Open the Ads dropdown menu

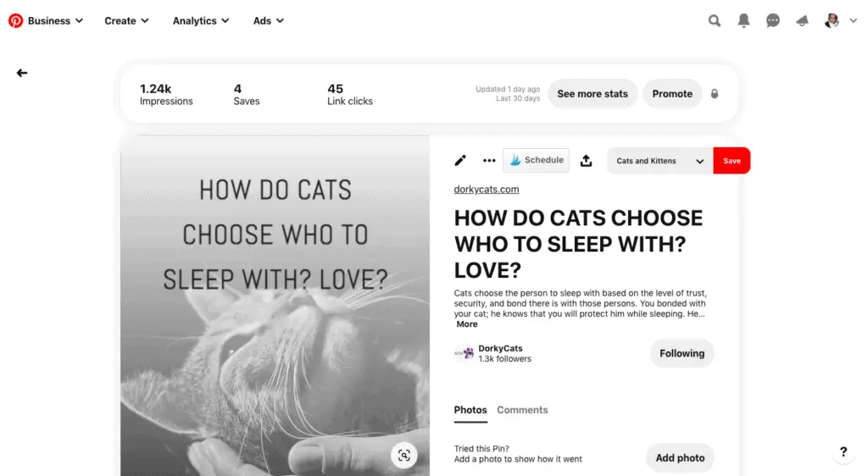(269, 21)
